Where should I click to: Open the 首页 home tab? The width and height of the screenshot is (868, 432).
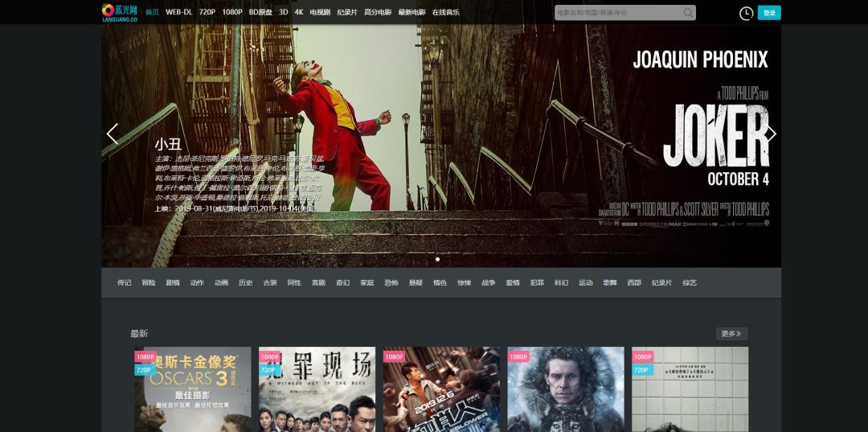pos(152,12)
